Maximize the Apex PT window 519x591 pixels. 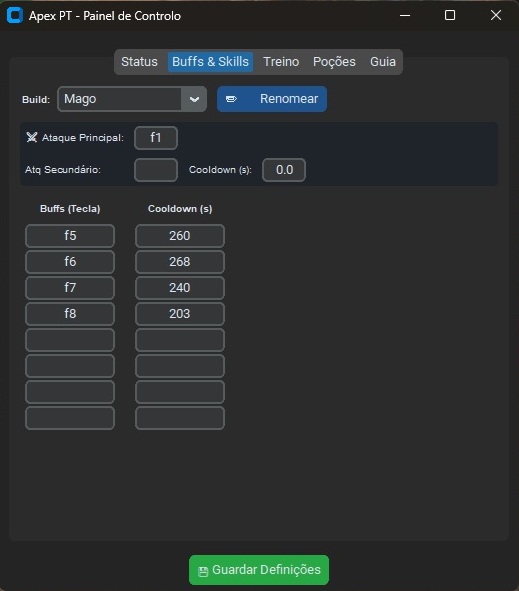[x=450, y=15]
